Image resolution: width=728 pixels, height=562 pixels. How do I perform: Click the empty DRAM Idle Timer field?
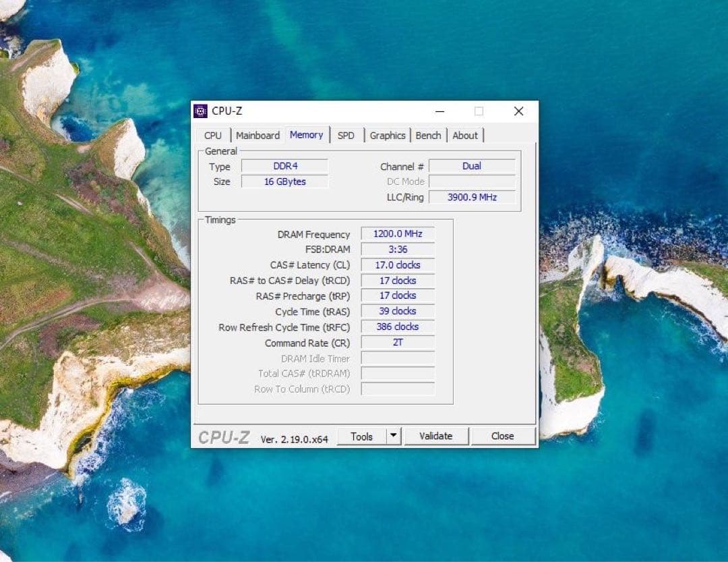pyautogui.click(x=398, y=358)
